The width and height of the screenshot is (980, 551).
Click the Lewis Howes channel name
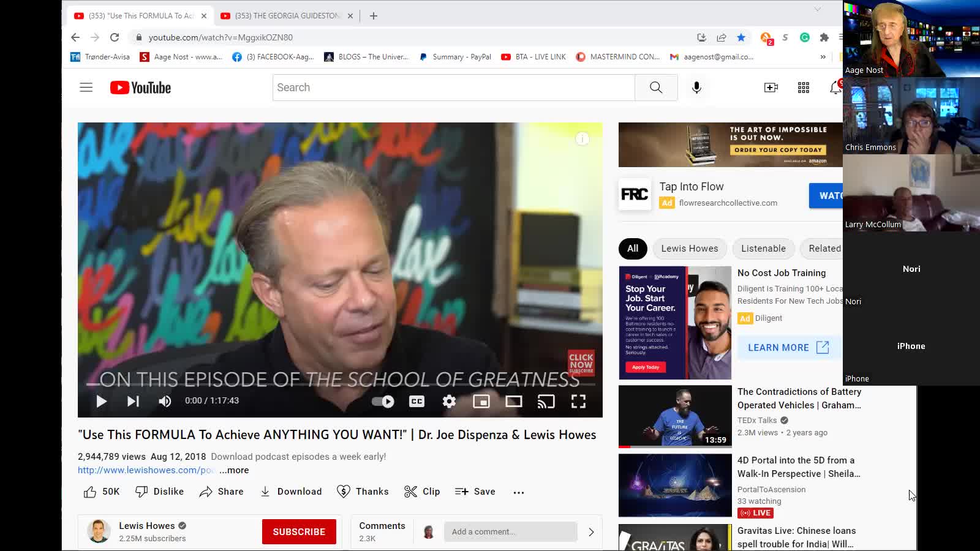(147, 526)
